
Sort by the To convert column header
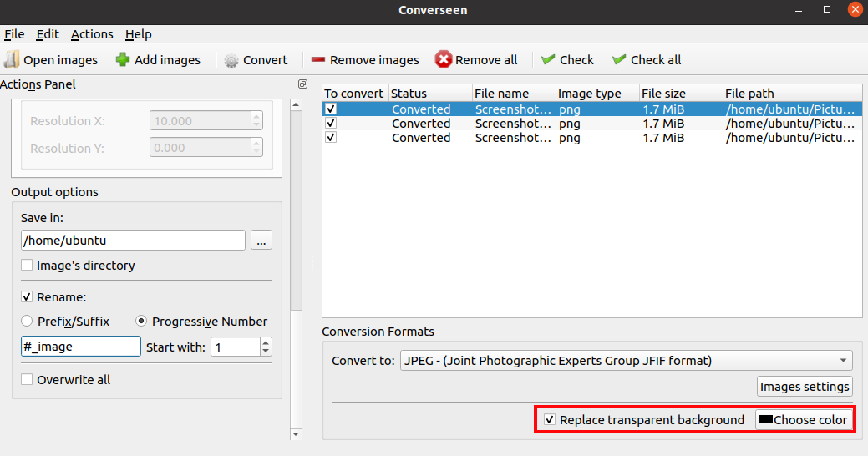click(354, 93)
